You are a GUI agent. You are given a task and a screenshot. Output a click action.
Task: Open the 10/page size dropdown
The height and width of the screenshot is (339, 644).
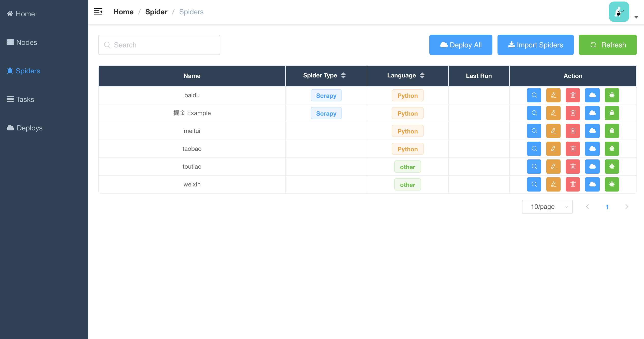[547, 207]
